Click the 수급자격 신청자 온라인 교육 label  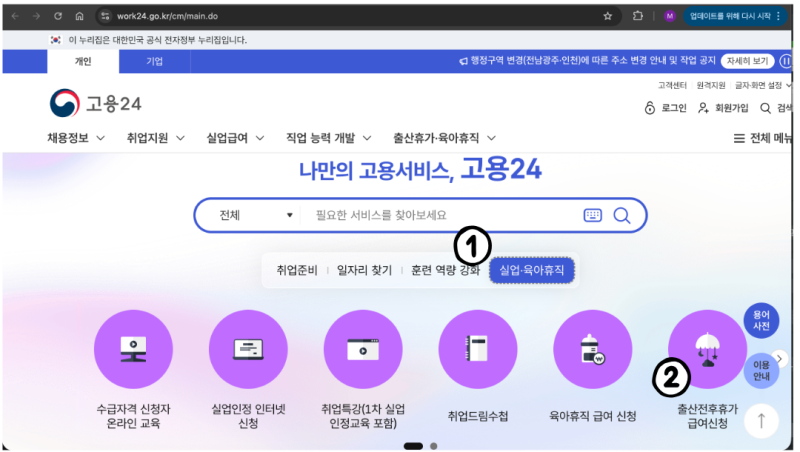pyautogui.click(x=133, y=416)
